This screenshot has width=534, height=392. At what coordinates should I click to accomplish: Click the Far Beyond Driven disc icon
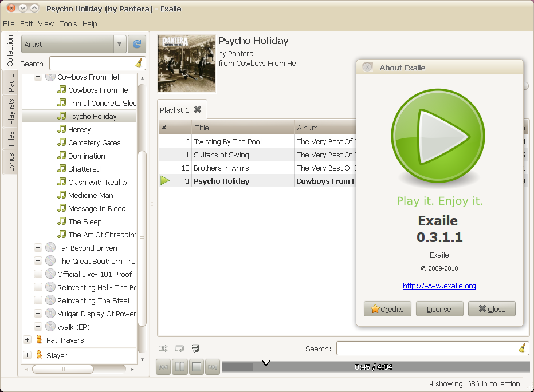[50, 248]
